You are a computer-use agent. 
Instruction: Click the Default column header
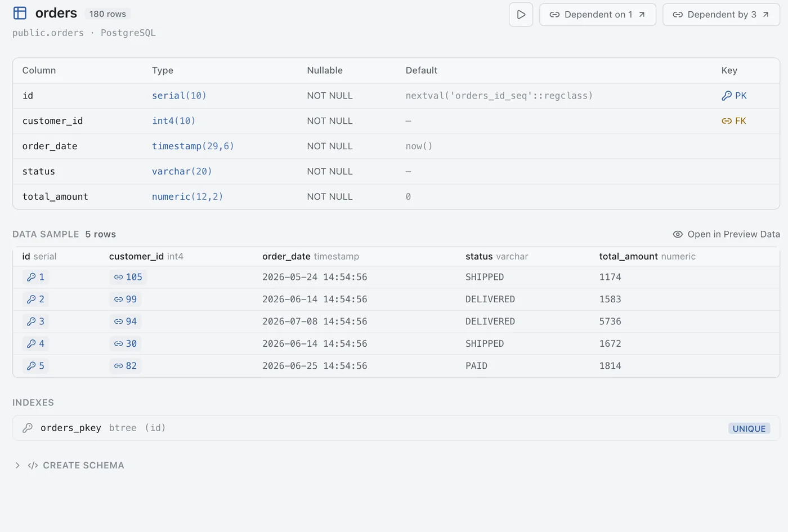[422, 70]
